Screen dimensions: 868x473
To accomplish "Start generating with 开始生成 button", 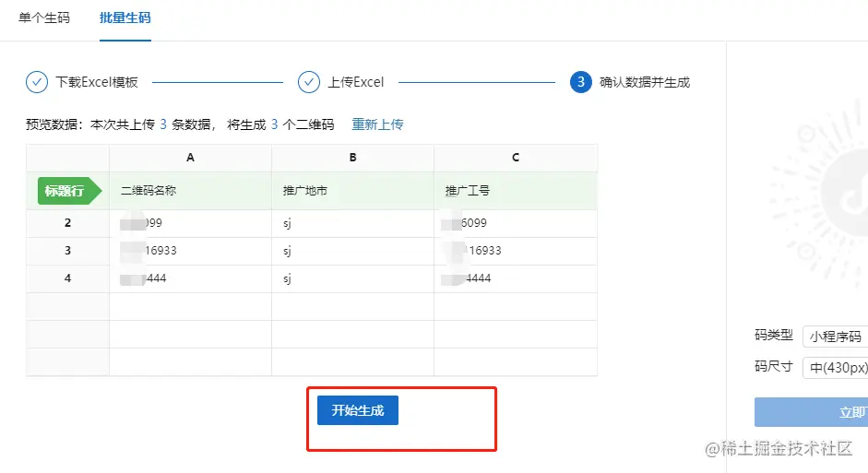I will click(x=358, y=410).
